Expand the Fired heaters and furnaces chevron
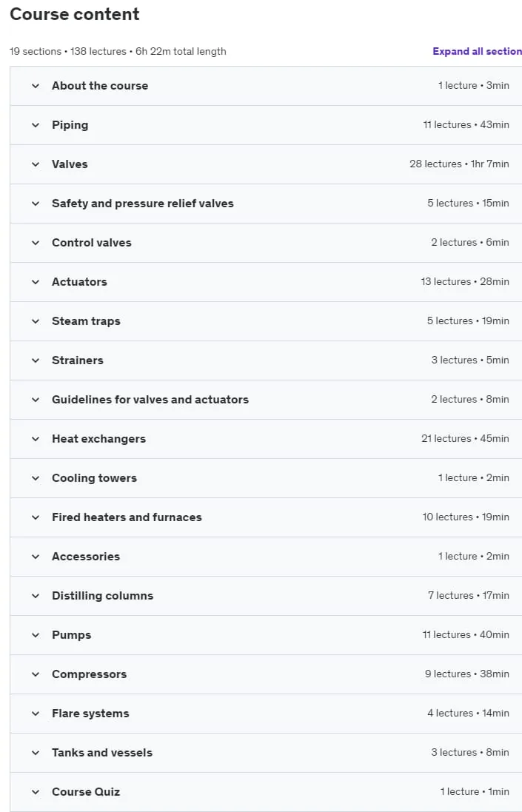The image size is (522, 812). (36, 517)
